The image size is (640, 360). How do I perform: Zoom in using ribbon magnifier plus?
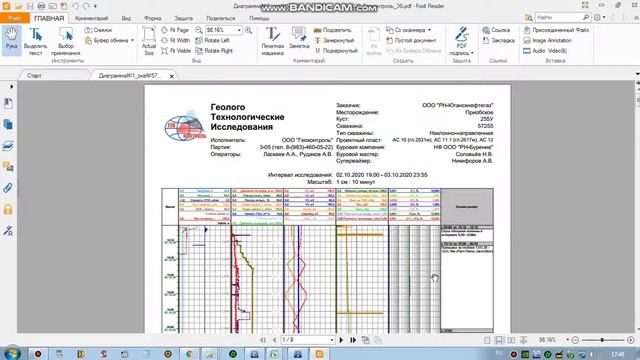[x=248, y=30]
